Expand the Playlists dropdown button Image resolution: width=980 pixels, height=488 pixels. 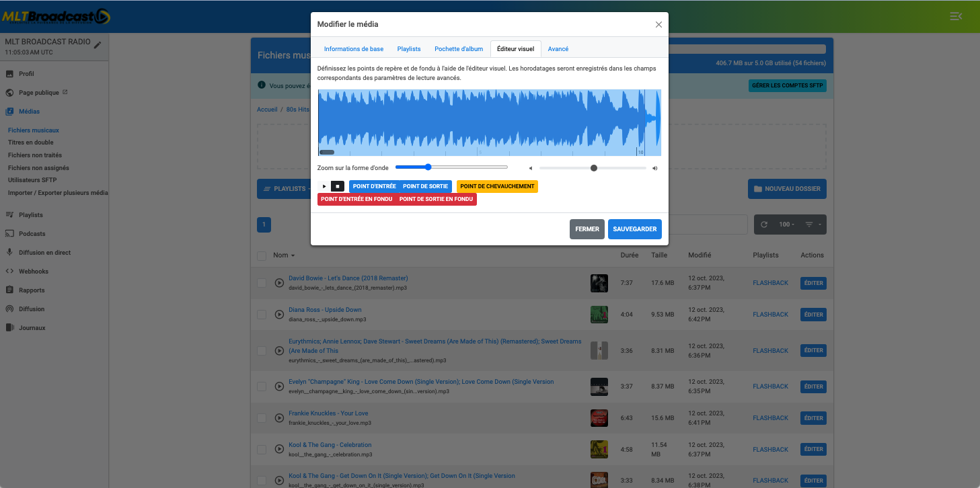283,189
